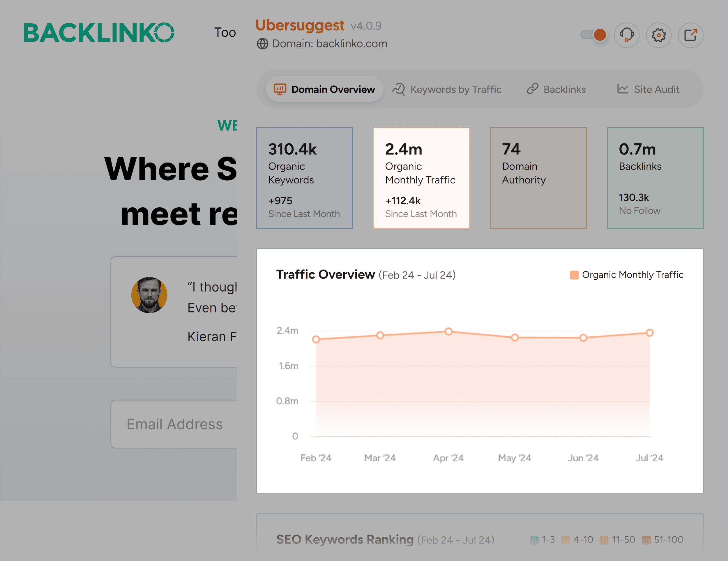Click the Organic Monthly Traffic legend swatch
The image size is (728, 561).
574,275
